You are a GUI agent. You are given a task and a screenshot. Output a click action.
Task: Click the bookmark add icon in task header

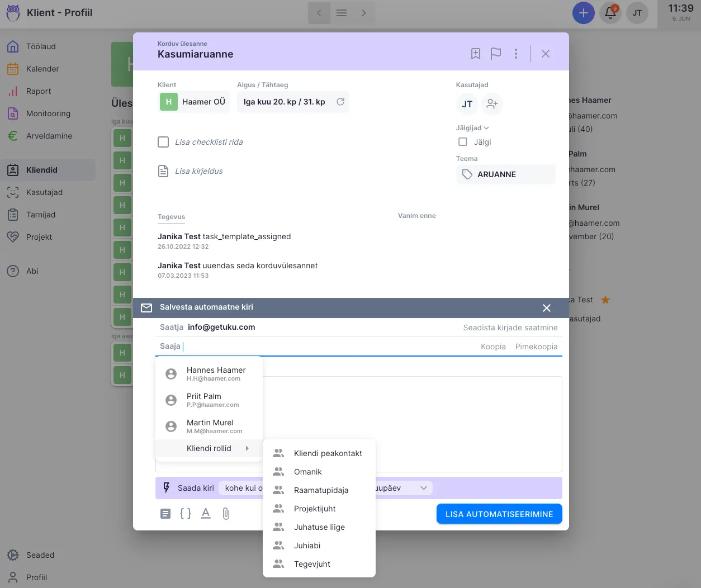475,54
